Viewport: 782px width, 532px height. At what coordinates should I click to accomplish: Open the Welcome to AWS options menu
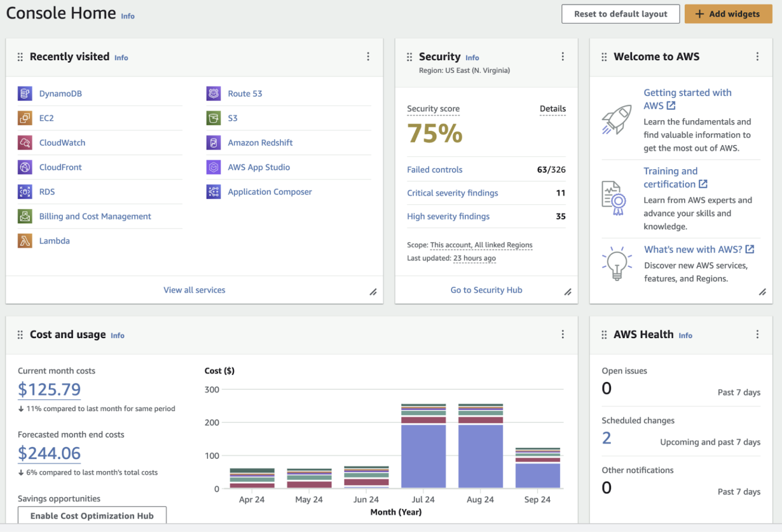click(x=758, y=57)
